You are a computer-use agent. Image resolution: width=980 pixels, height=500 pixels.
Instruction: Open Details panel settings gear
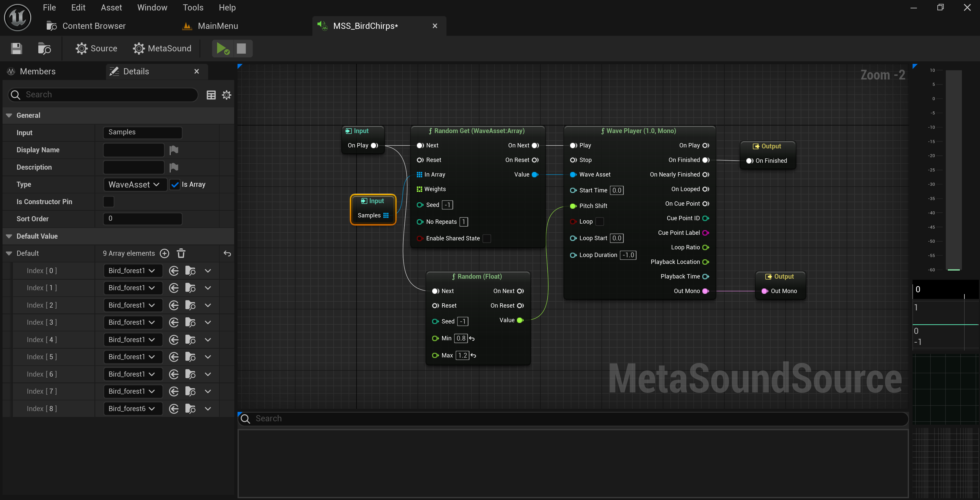pos(226,95)
